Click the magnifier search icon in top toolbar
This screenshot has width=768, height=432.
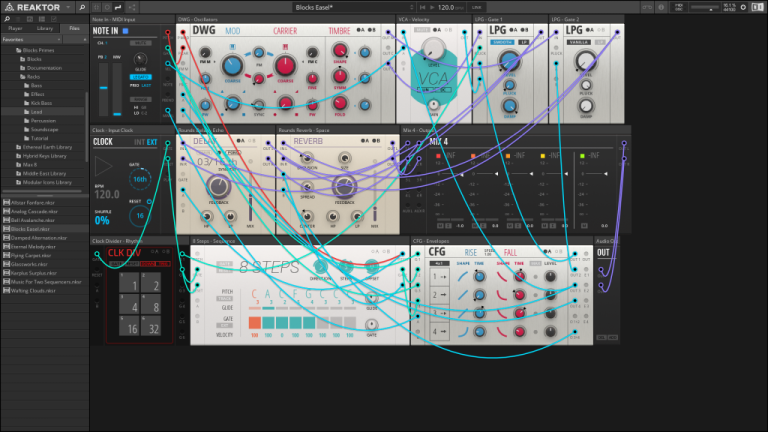tap(82, 7)
